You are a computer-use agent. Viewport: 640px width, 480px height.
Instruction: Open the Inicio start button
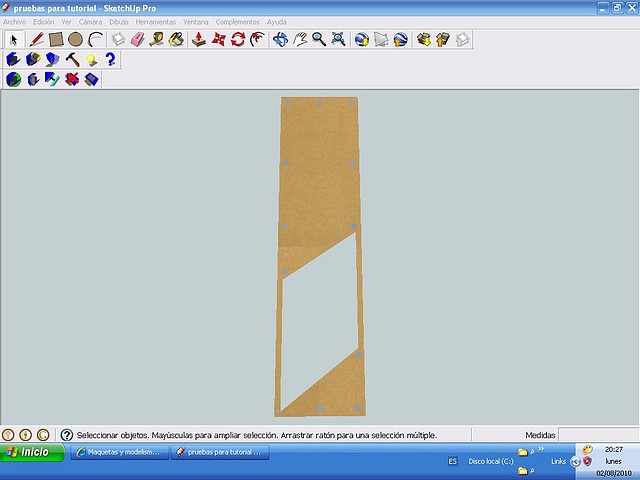tap(32, 452)
